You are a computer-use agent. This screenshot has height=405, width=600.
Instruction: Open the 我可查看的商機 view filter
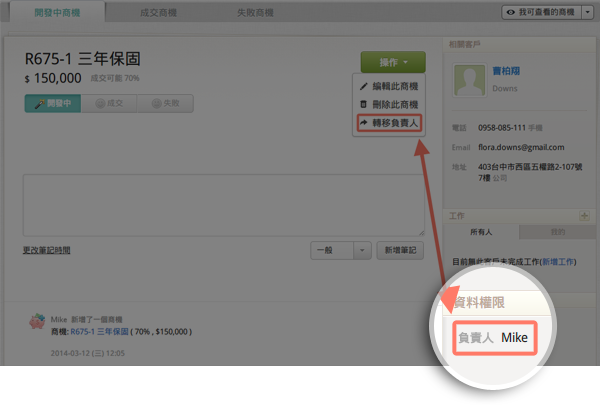point(541,12)
